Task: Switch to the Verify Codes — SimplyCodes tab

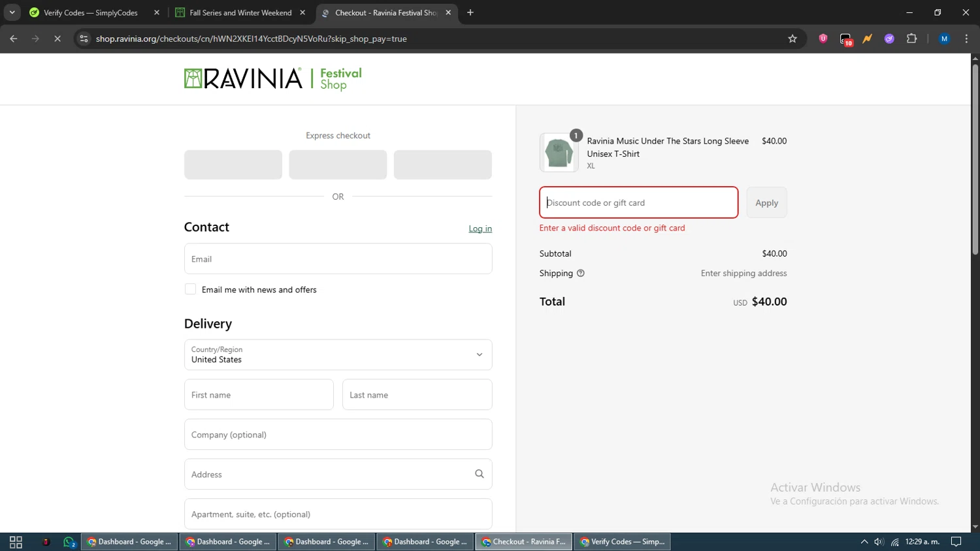Action: pos(91,12)
